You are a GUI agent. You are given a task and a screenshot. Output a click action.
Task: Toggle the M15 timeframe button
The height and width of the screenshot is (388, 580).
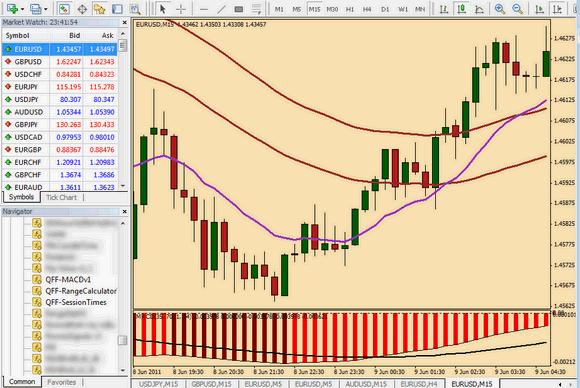314,9
